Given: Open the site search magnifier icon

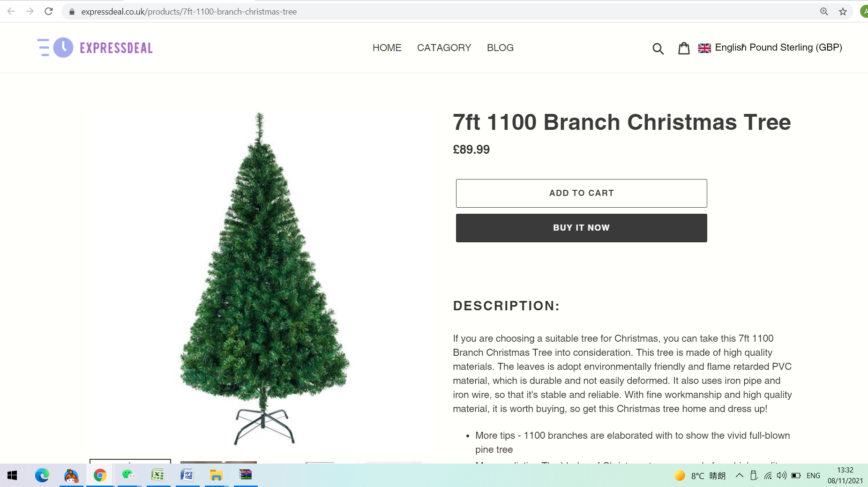Looking at the screenshot, I should coord(658,48).
